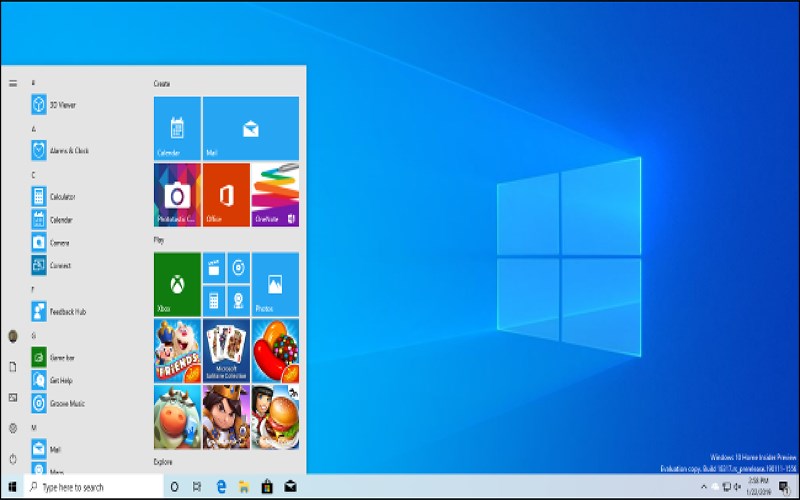Open the crowned king game tile

[226, 417]
